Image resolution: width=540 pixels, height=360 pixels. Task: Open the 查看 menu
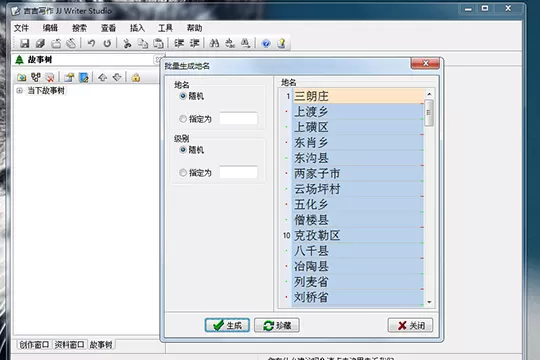108,28
